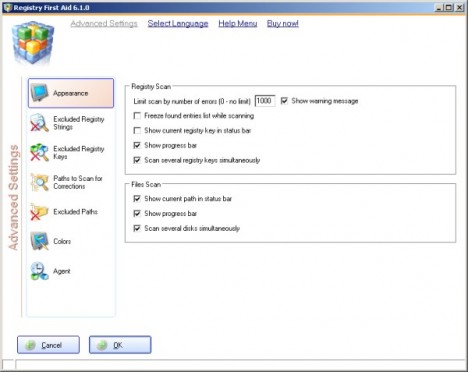Screen dimensions: 468x372
Task: Click the Agent clock icon
Action: click(40, 271)
